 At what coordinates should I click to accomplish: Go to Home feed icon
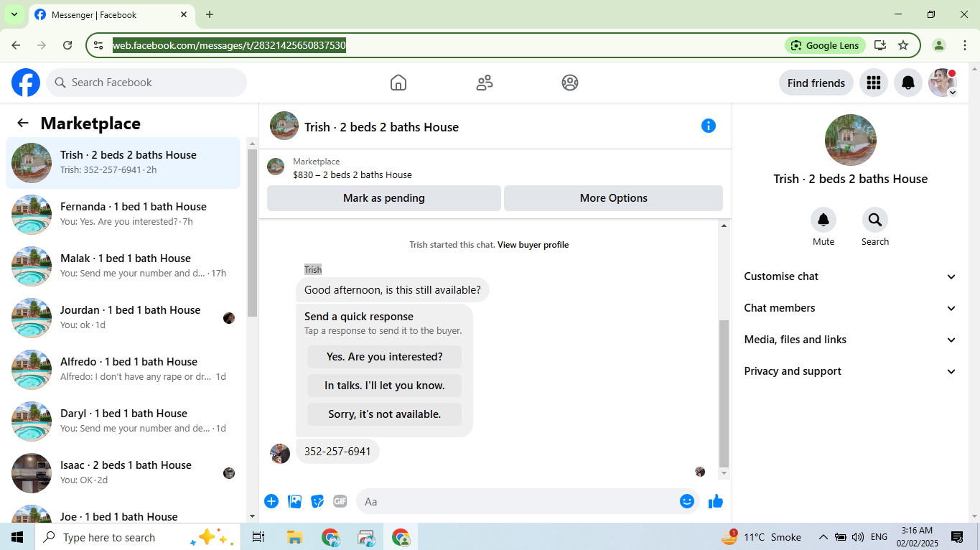click(x=398, y=83)
